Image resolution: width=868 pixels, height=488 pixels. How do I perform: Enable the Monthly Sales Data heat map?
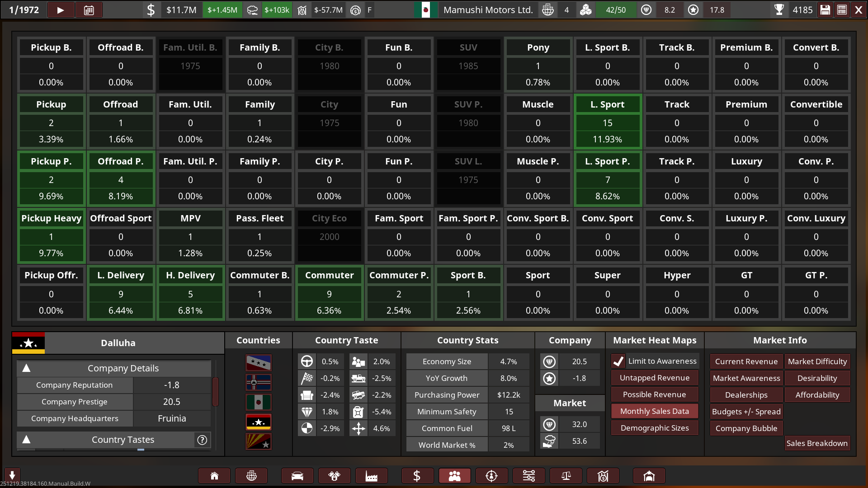point(654,411)
